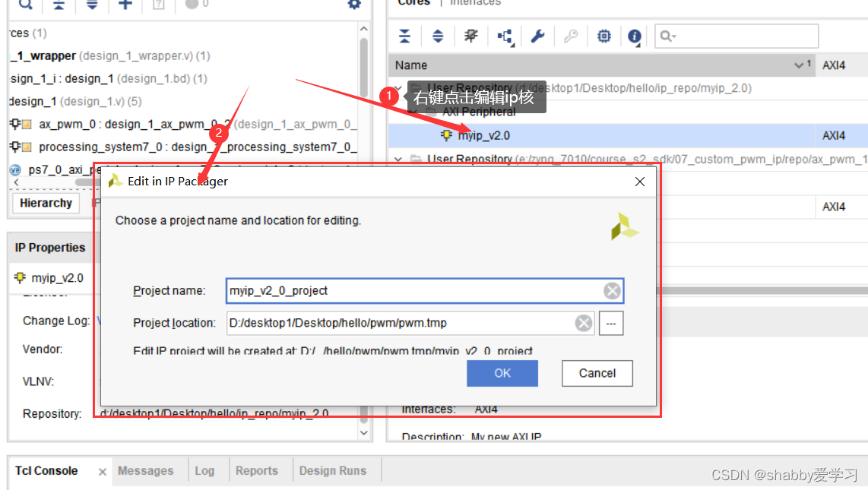
Task: Select the design_1_wrapper source
Action: coord(109,56)
